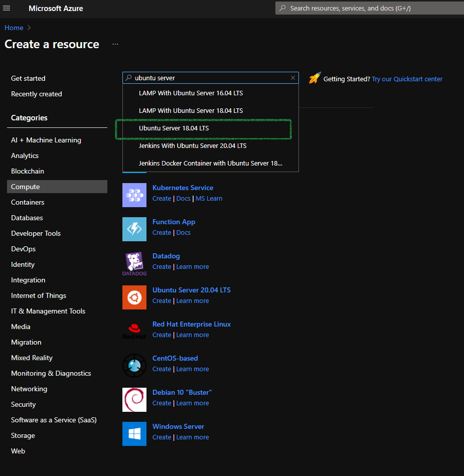This screenshot has width=464, height=476.
Task: Select the Function App lightning icon
Action: (134, 229)
